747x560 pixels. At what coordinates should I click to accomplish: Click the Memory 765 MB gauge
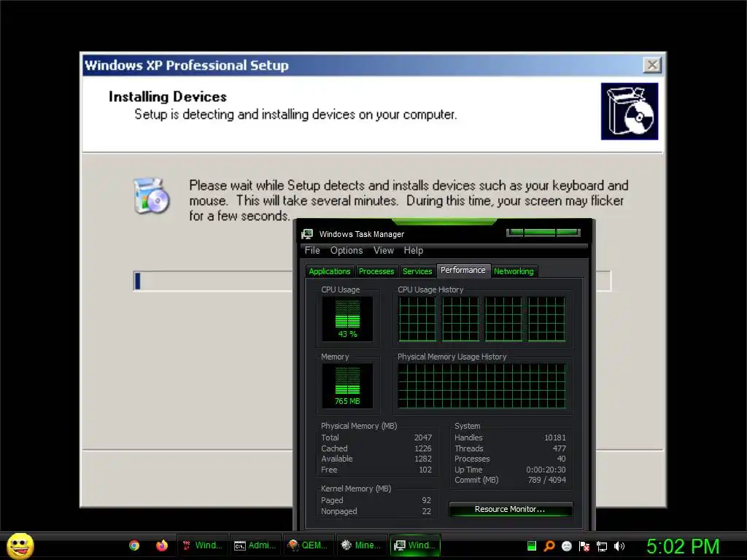pos(347,386)
